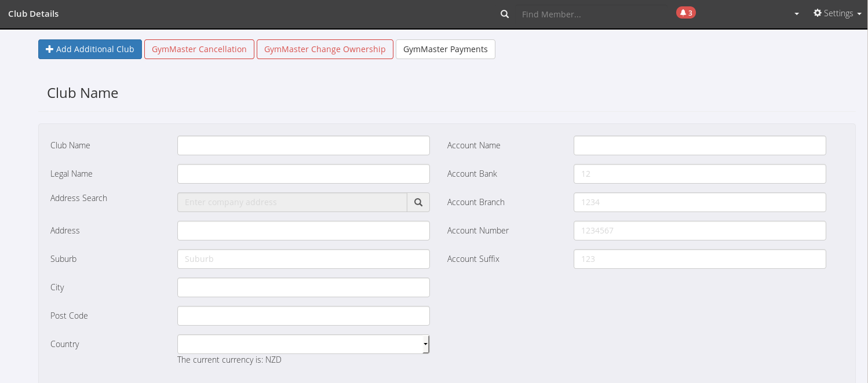Image resolution: width=868 pixels, height=383 pixels.
Task: Open GymMaster Change Ownership
Action: pyautogui.click(x=324, y=49)
